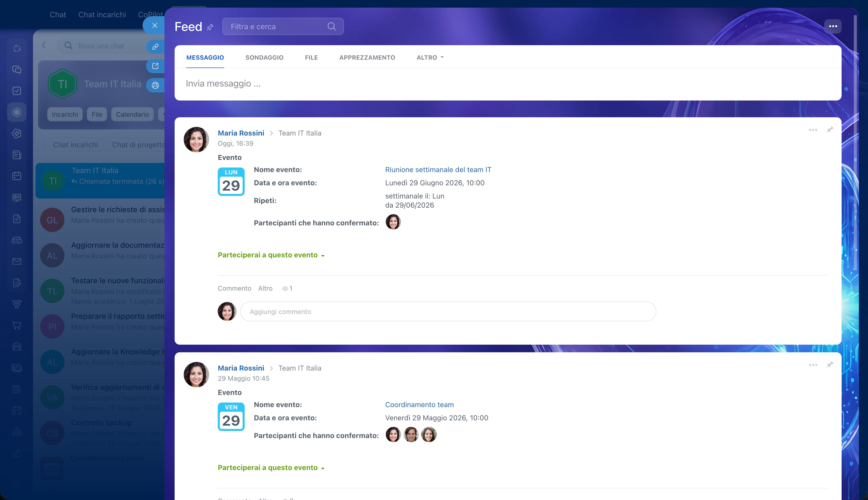Click the Aggiungi commento field
This screenshot has height=500, width=868.
[x=448, y=311]
